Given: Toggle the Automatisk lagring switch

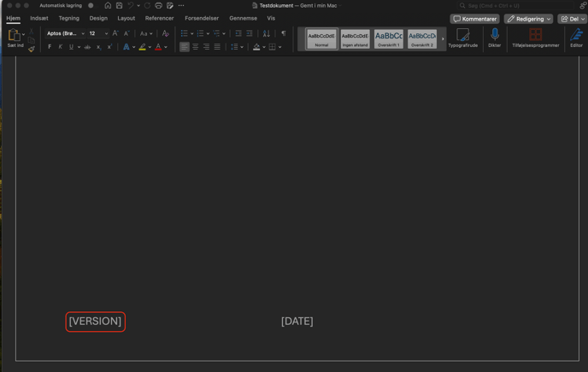Looking at the screenshot, I should [91, 5].
